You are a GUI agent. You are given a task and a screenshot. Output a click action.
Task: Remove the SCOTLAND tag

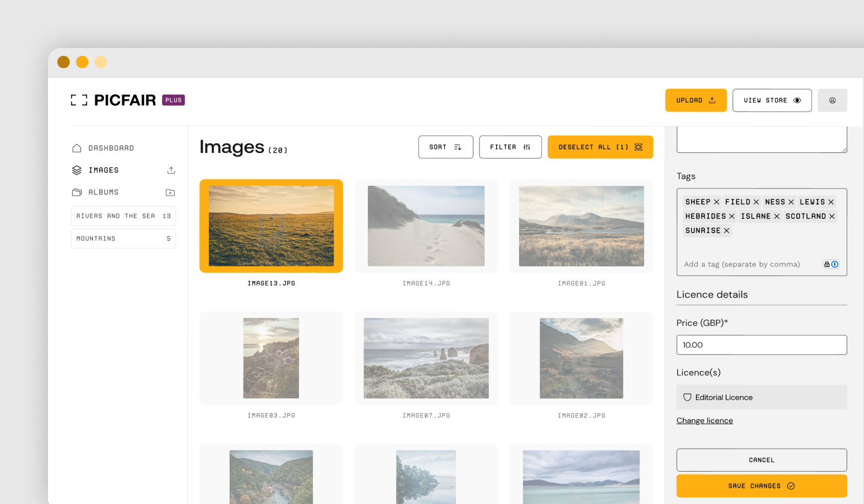pyautogui.click(x=832, y=217)
